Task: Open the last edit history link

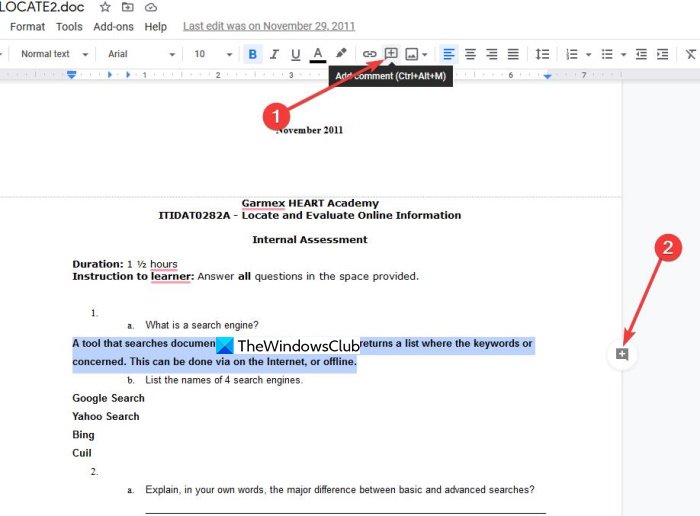Action: pyautogui.click(x=269, y=27)
